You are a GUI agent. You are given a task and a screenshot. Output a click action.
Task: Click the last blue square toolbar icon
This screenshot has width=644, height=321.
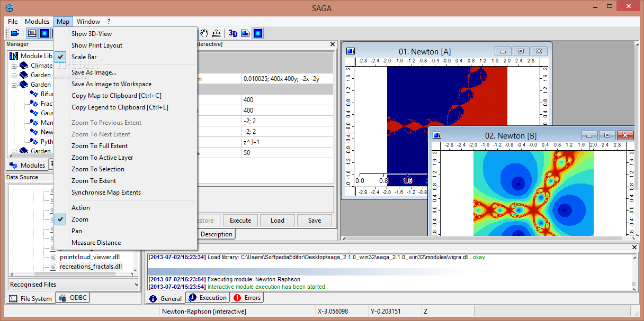tap(257, 33)
